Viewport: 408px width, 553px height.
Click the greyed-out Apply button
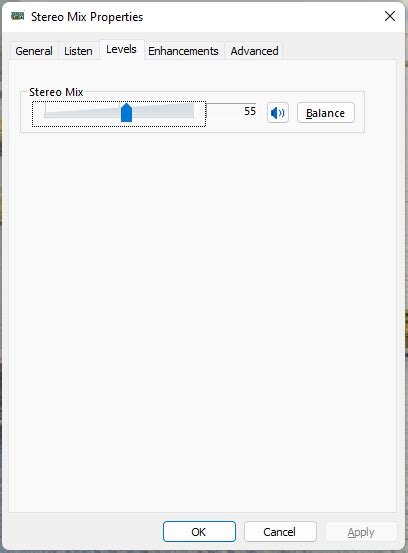(361, 531)
